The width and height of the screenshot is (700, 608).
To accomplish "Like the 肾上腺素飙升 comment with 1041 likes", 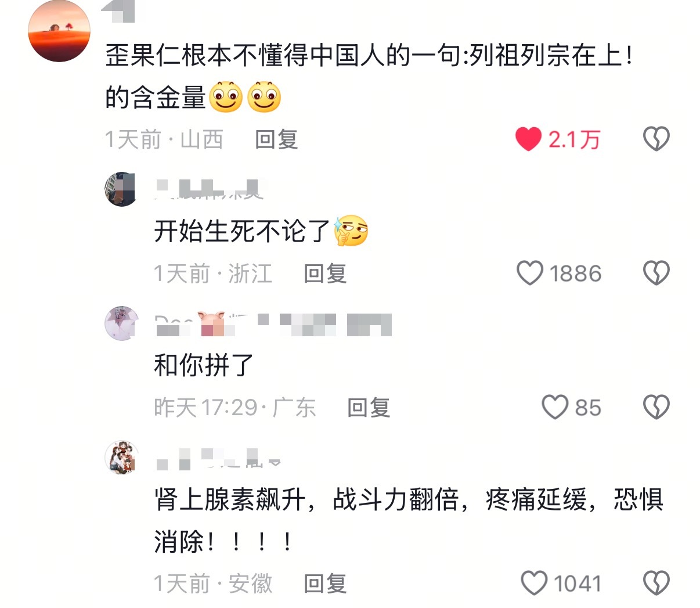I will coord(534,584).
